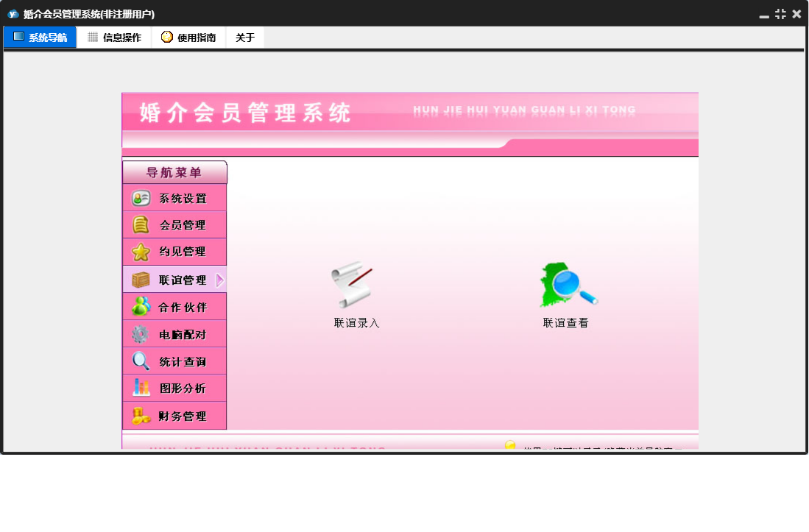Click the 联谊查看 label
The height and width of the screenshot is (532, 809).
[x=565, y=323]
